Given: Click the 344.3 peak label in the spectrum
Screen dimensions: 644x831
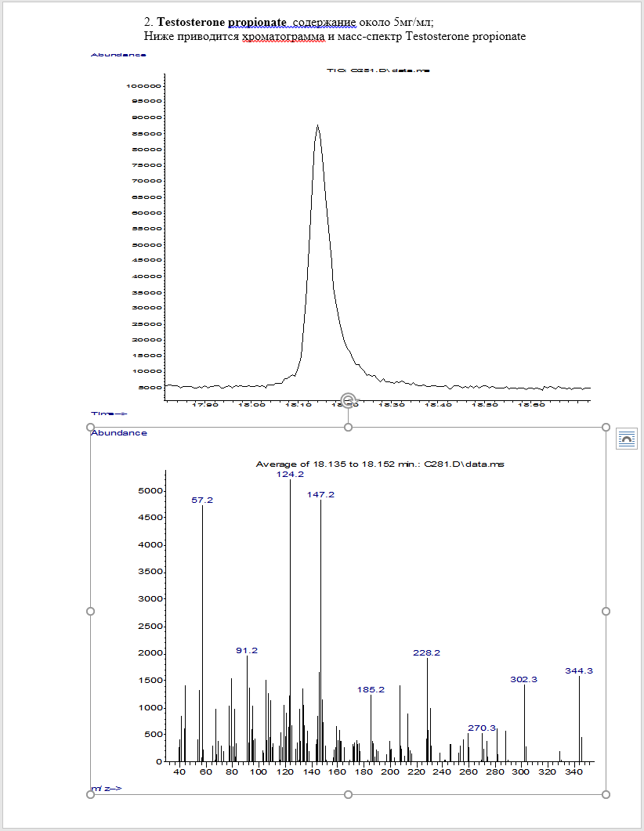Looking at the screenshot, I should click(x=579, y=671).
